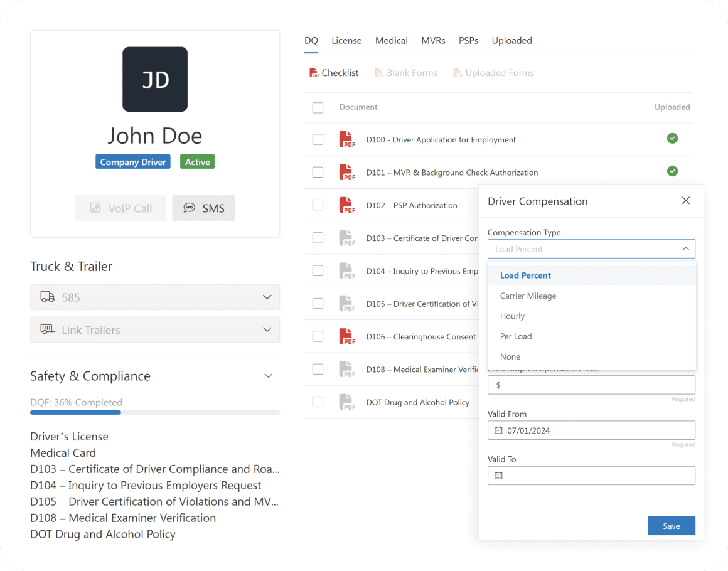Select Per Load option
Image resolution: width=728 pixels, height=571 pixels.
pyautogui.click(x=592, y=336)
